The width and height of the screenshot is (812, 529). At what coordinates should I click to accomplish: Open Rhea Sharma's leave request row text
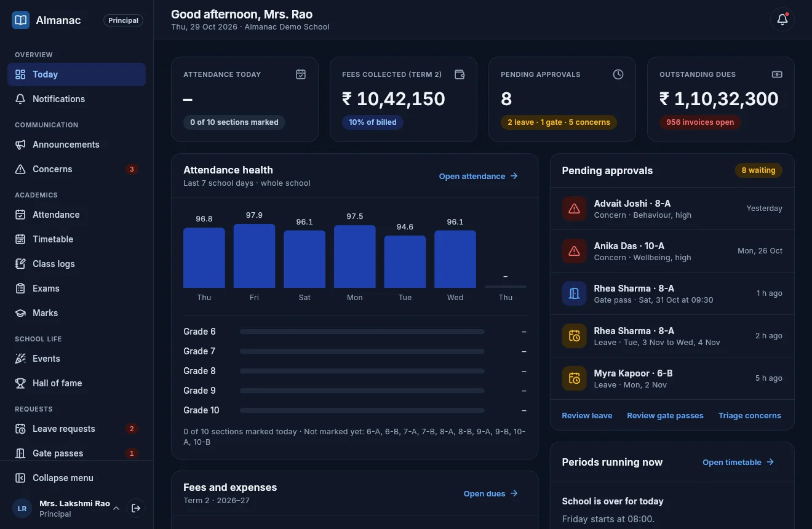click(657, 336)
